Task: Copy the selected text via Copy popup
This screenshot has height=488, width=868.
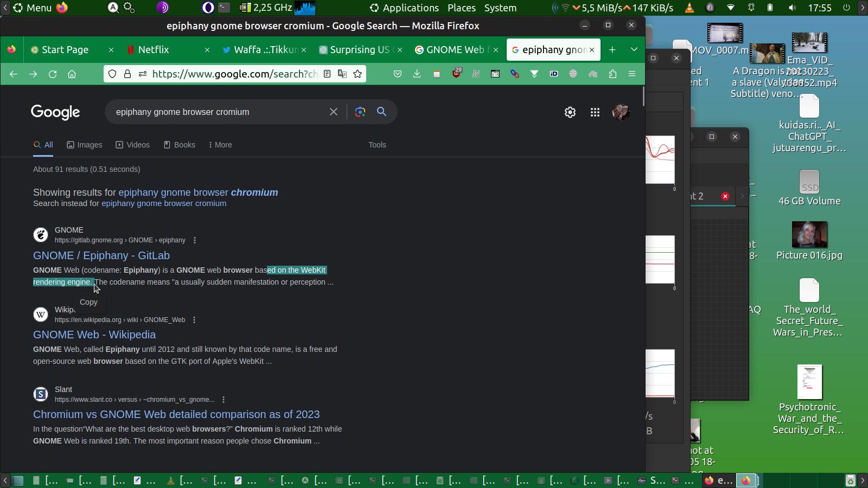Action: 88,302
